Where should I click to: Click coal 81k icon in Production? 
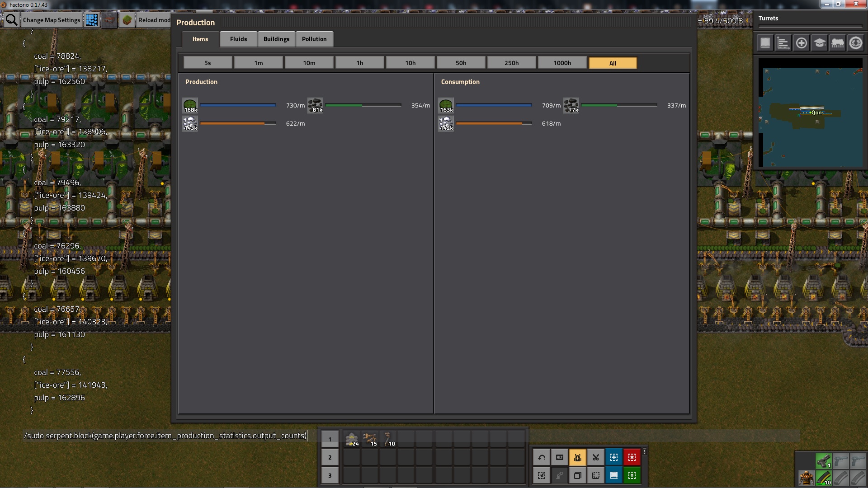pos(315,105)
